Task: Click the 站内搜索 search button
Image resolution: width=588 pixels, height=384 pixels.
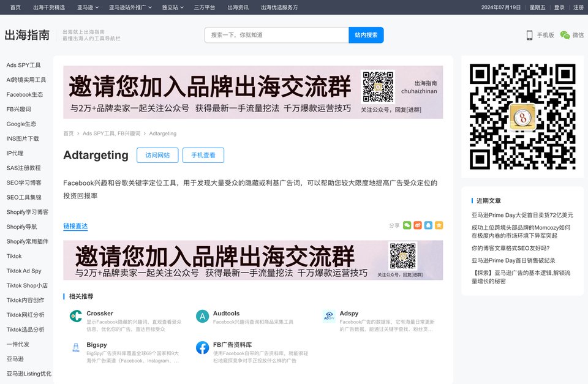Action: point(366,35)
